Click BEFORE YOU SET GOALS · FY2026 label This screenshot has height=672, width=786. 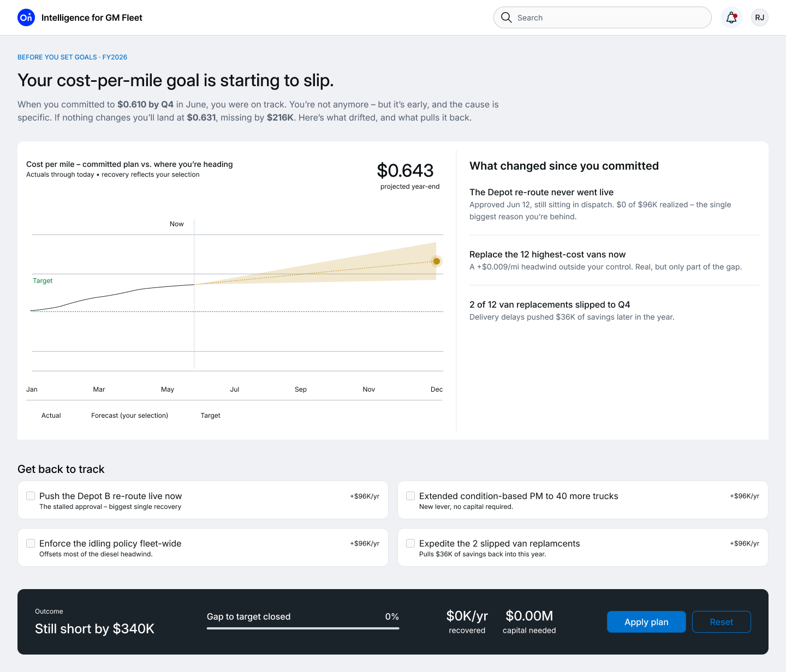[x=73, y=57]
